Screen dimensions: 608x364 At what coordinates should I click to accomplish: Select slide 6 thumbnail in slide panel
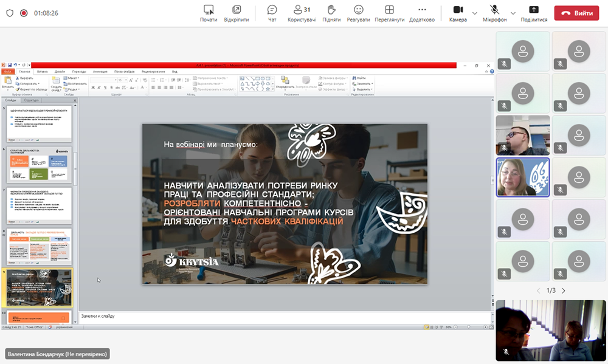(40, 165)
